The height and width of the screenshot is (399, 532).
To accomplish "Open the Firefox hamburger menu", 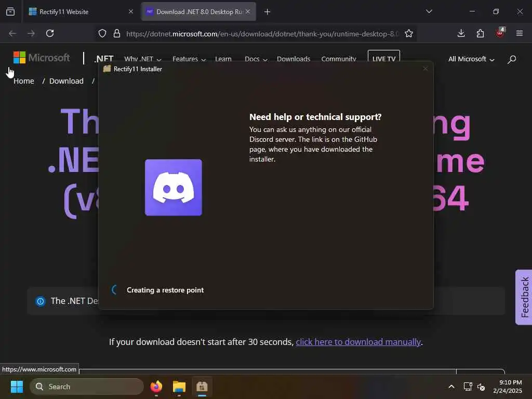I will [520, 33].
